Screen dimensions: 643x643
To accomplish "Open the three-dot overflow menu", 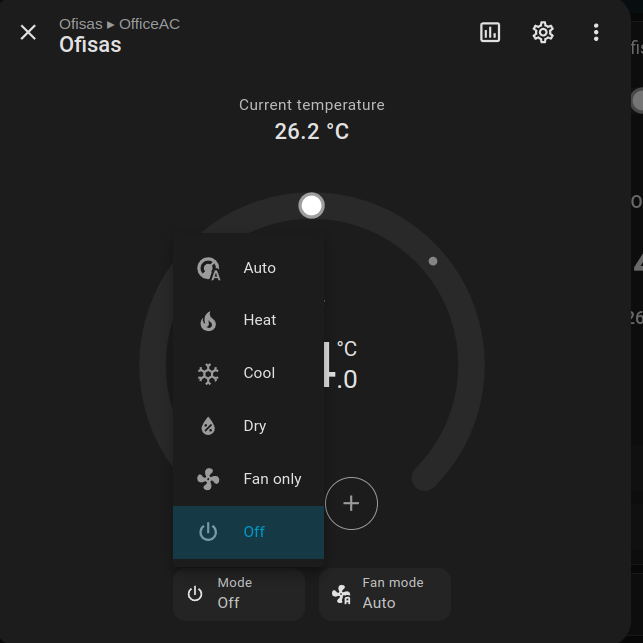I will (596, 32).
